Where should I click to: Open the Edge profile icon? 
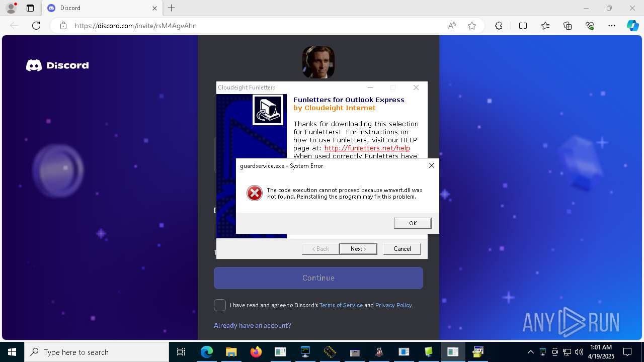click(11, 8)
